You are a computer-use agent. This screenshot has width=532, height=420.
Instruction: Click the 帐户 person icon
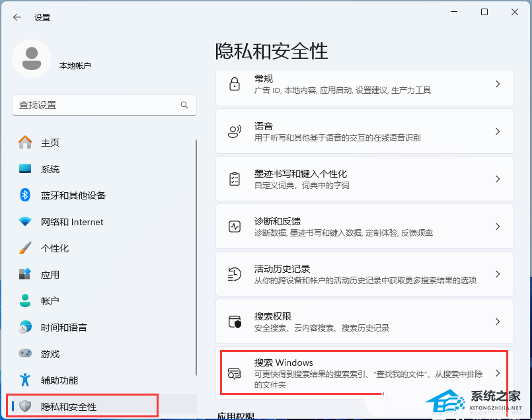click(x=25, y=300)
